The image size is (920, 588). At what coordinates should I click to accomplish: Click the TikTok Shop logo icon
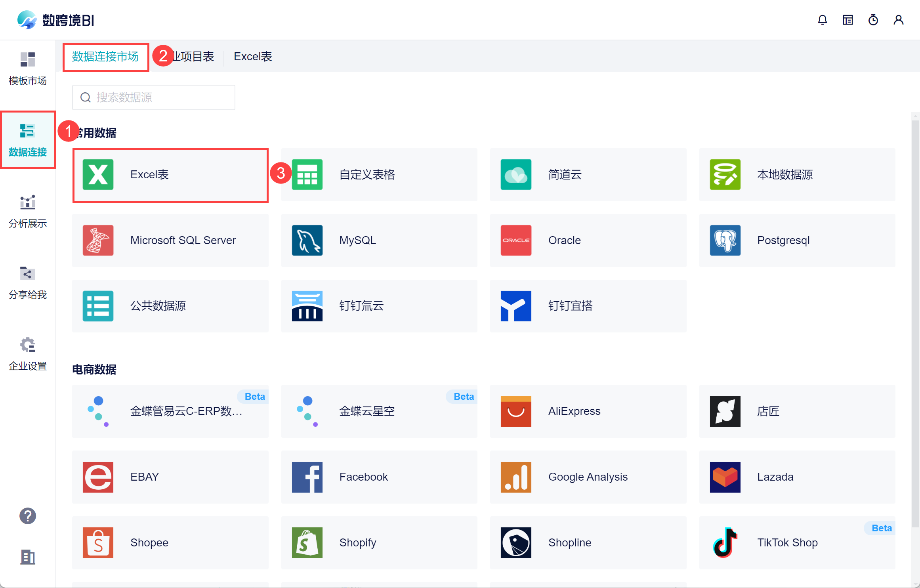pos(725,543)
